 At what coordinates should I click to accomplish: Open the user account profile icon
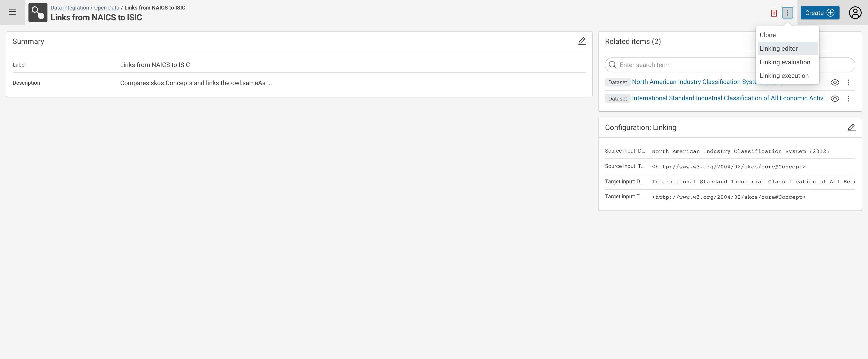click(x=855, y=13)
